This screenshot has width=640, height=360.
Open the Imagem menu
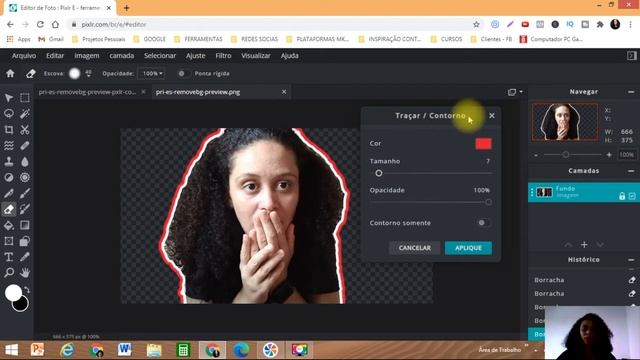tap(87, 56)
